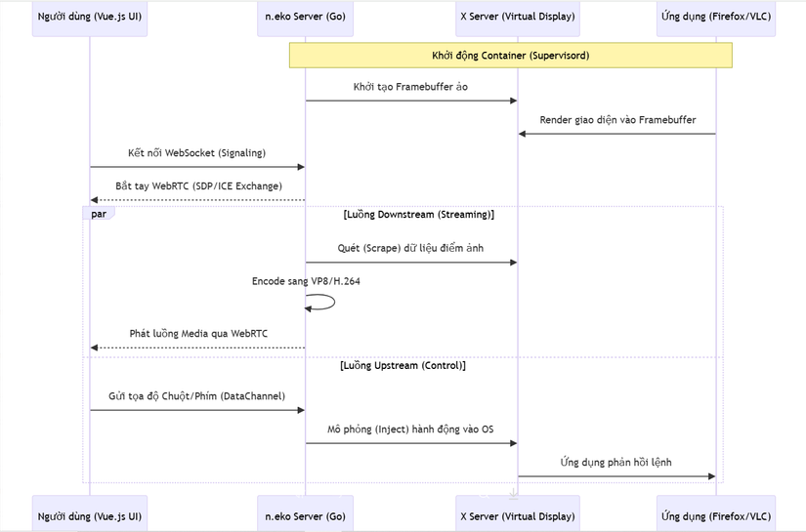806x532 pixels.
Task: Click the bottom "n.eko Server (Go)" participant box
Action: click(305, 515)
